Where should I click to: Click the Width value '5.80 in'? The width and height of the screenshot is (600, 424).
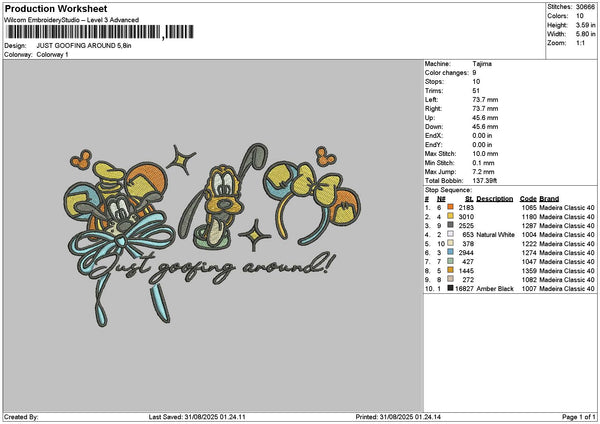[585, 34]
